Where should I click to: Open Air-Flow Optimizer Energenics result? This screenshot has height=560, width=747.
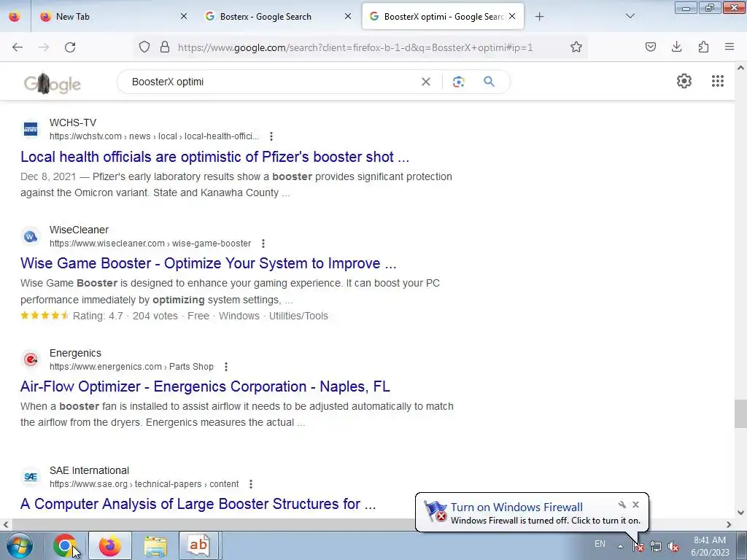click(205, 386)
